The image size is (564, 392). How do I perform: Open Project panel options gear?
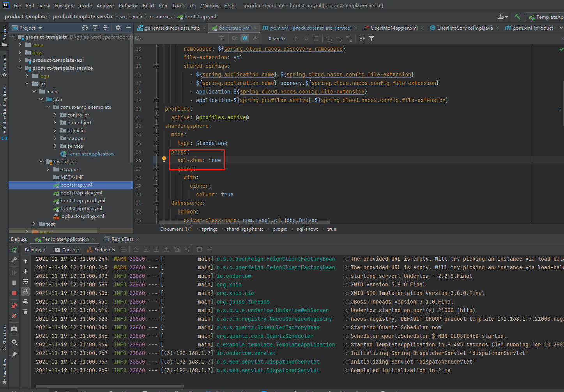118,28
